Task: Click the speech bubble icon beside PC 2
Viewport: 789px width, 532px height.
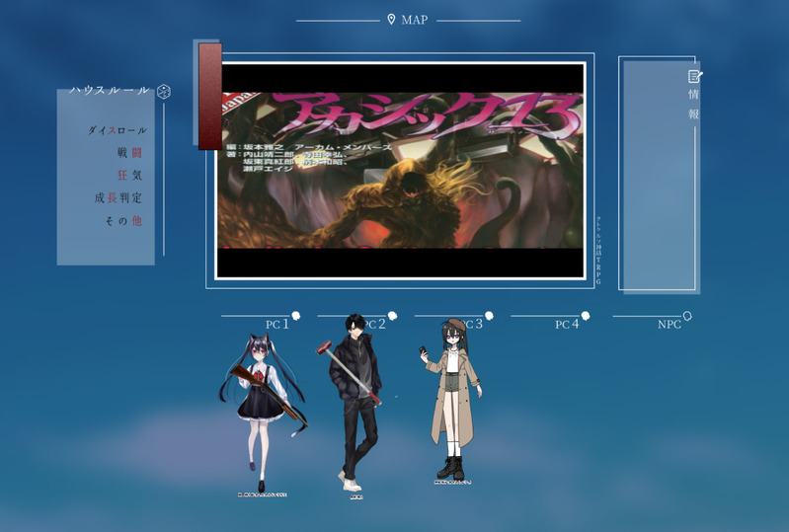Action: (x=392, y=316)
